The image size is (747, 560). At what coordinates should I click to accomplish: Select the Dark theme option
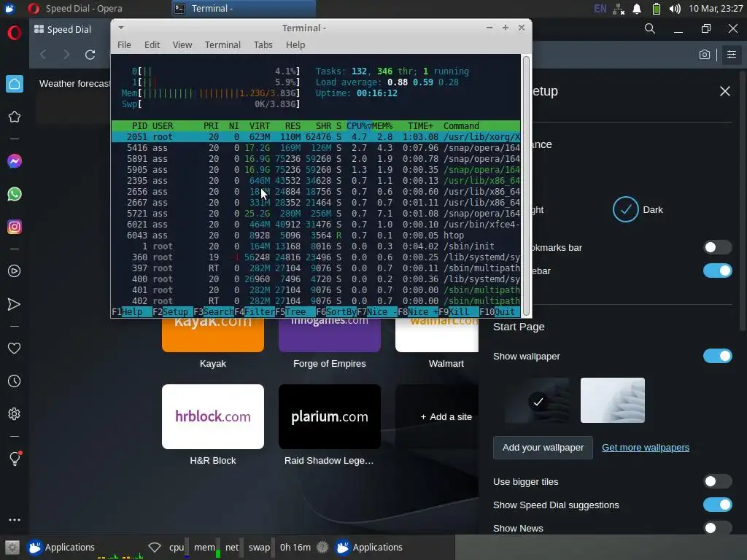(638, 209)
